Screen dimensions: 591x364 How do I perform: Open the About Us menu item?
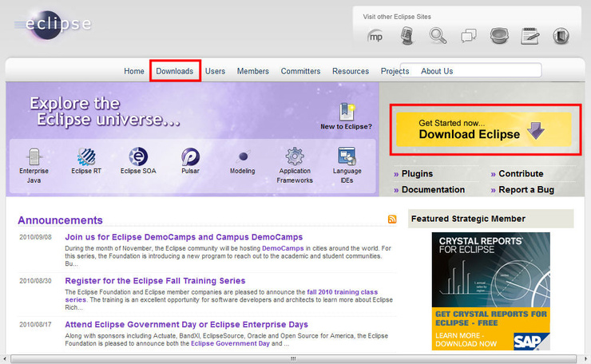437,71
